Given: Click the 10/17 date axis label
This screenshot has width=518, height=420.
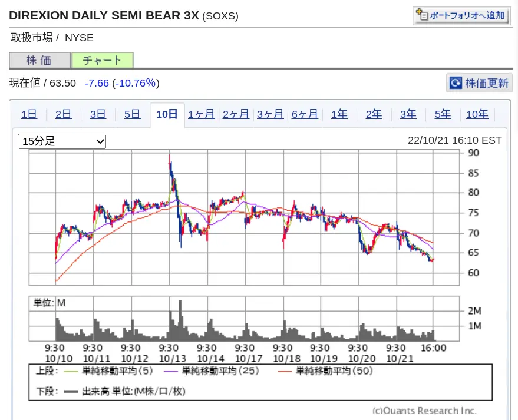Looking at the screenshot, I should pos(249,359).
